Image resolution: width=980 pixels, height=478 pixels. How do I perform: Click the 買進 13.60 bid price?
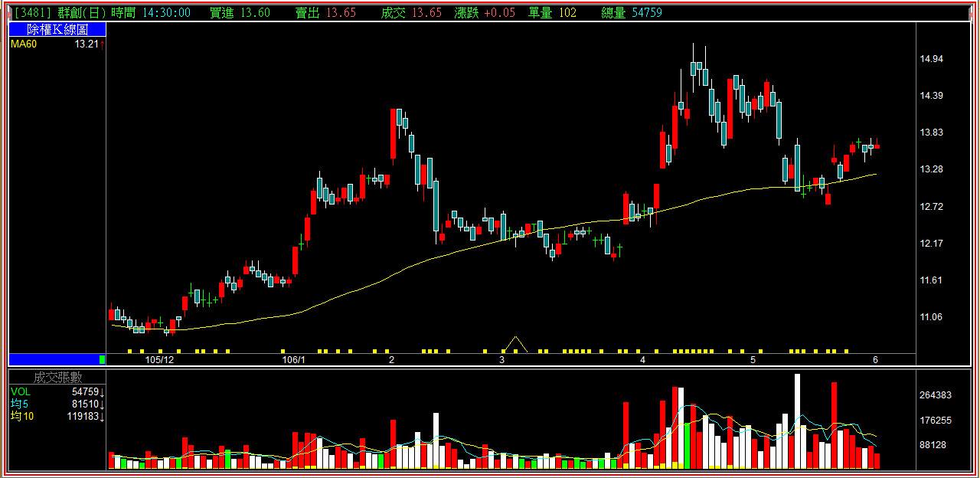click(239, 12)
